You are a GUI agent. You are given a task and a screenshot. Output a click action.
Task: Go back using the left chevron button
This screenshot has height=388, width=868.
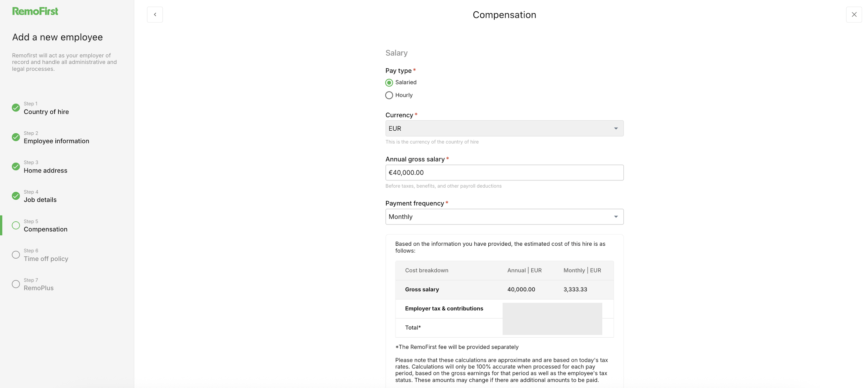(155, 15)
